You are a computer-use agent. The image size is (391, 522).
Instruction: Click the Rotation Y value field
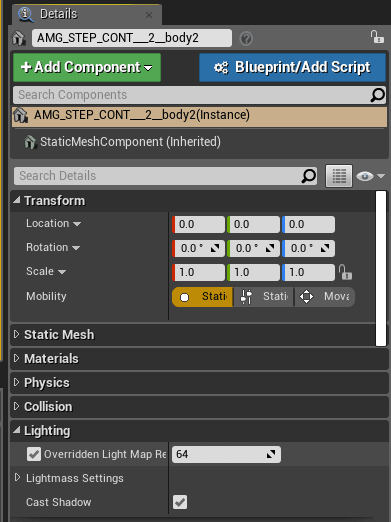(x=253, y=248)
